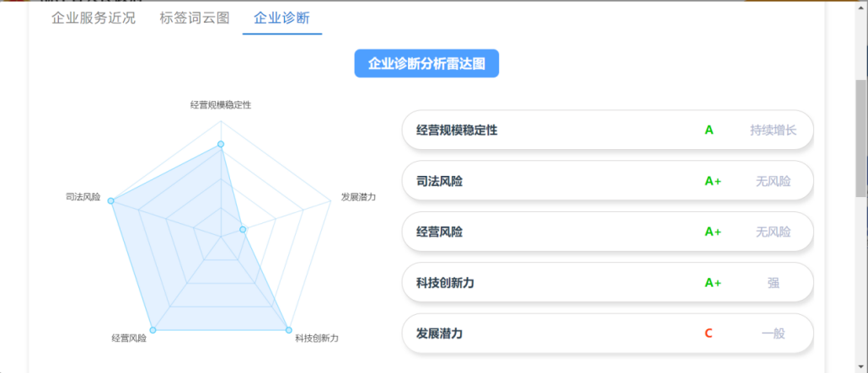Screen dimensions: 868x373
Task: Click the 经营规模稳定性 radar axis label
Action: [x=221, y=105]
